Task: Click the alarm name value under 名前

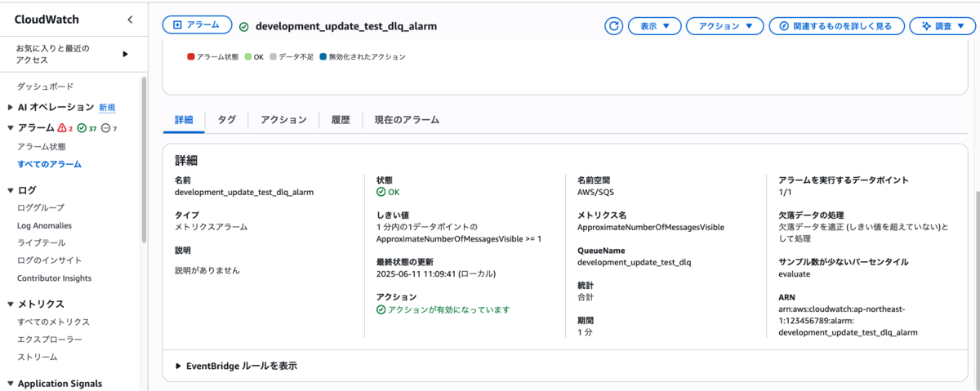Action: click(244, 193)
